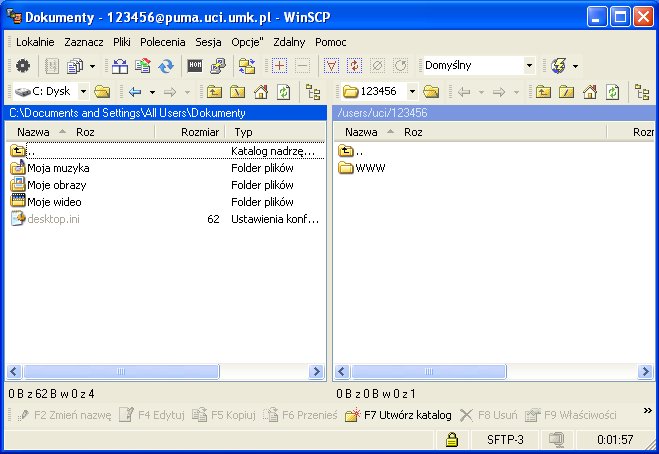Open the Polecenia menu
The height and width of the screenshot is (454, 659).
(163, 42)
